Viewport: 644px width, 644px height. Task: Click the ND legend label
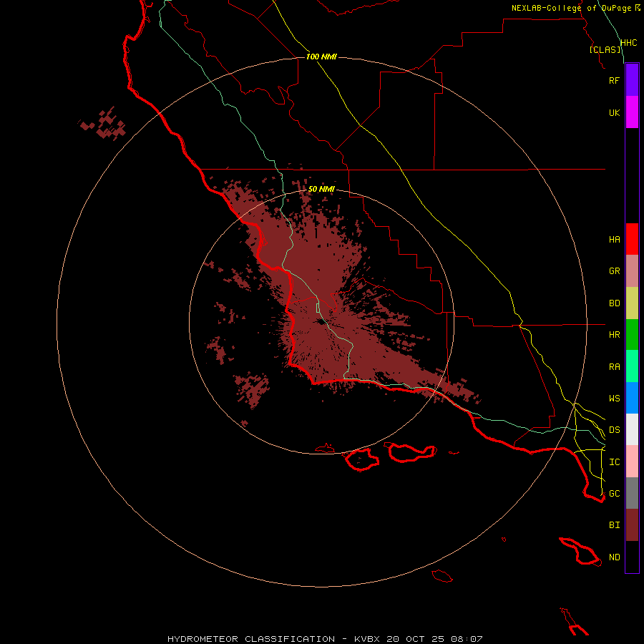click(x=614, y=557)
